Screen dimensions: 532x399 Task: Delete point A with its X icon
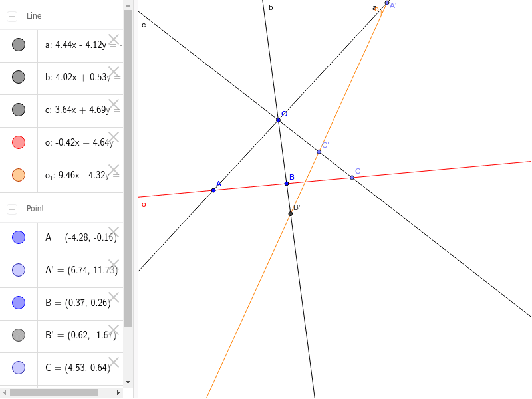[x=114, y=232]
